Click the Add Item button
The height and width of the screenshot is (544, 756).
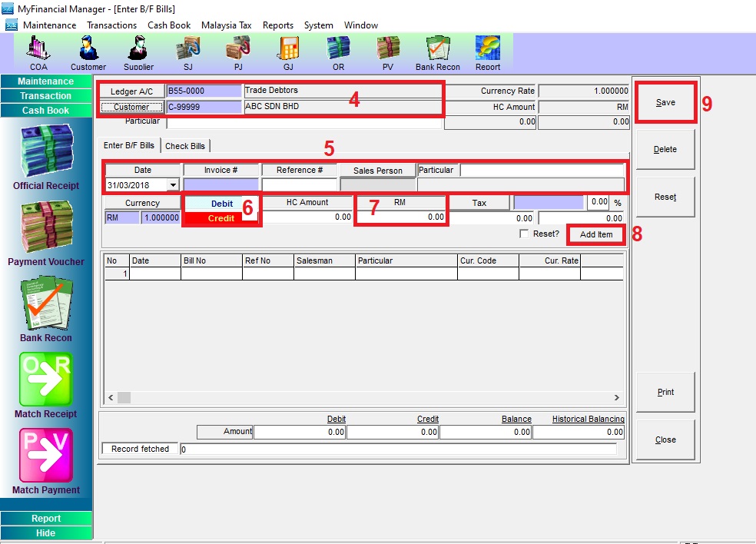(x=595, y=234)
